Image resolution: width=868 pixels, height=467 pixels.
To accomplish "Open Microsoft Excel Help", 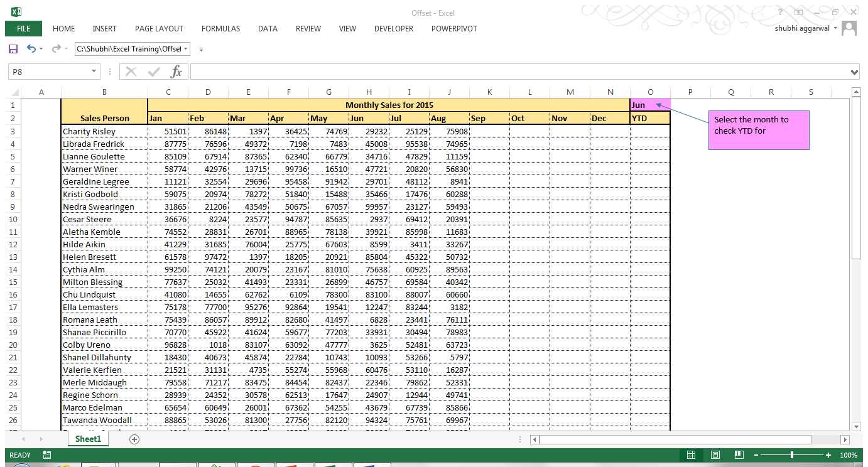I will tap(780, 13).
